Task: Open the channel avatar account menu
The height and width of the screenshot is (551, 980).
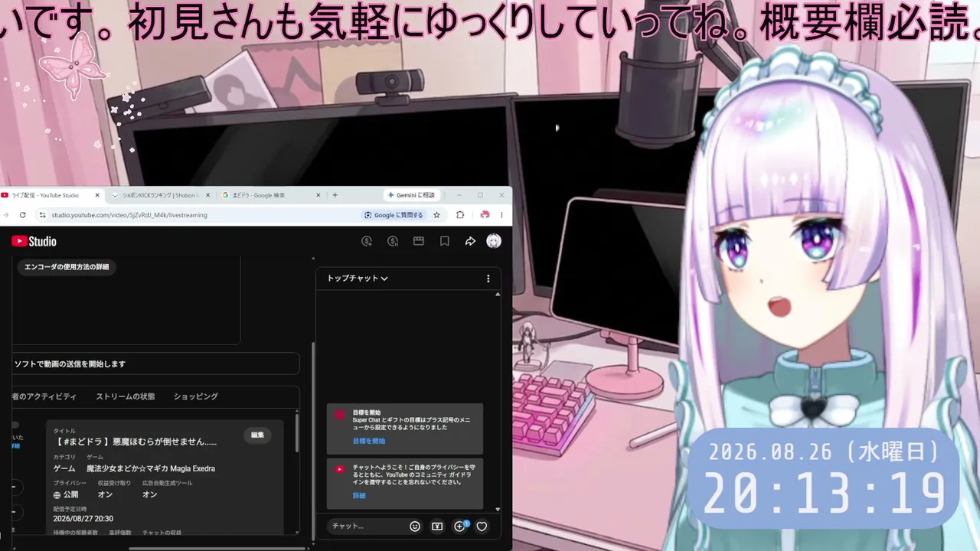Action: pos(495,241)
